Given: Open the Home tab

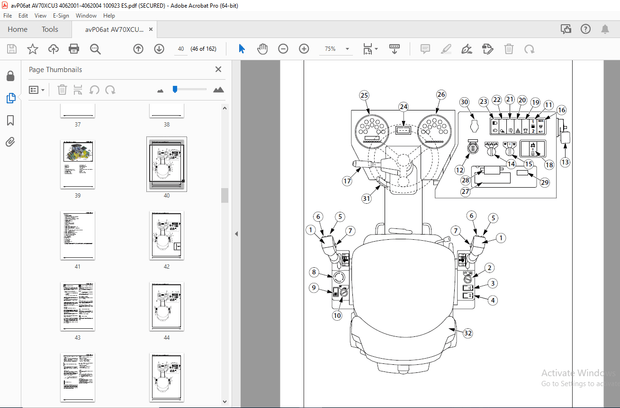Looking at the screenshot, I should tap(17, 29).
